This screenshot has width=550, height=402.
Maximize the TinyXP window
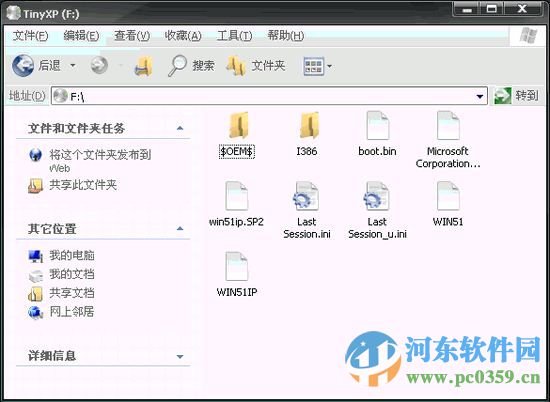pos(491,9)
